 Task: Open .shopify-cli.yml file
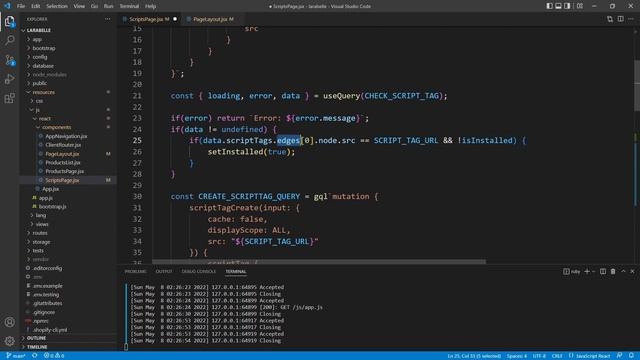pyautogui.click(x=50, y=330)
